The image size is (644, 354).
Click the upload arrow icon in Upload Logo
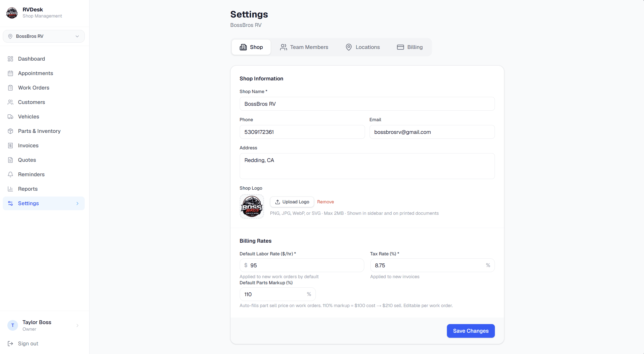277,202
